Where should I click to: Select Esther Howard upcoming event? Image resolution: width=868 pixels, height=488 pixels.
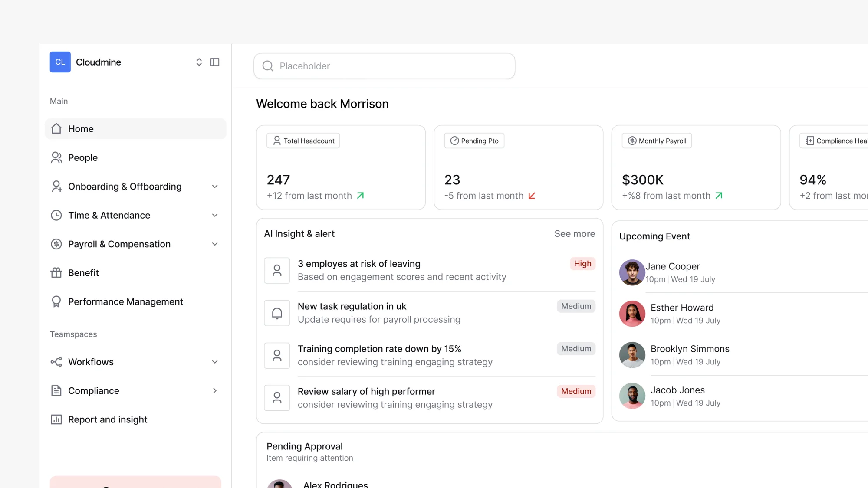tap(743, 314)
